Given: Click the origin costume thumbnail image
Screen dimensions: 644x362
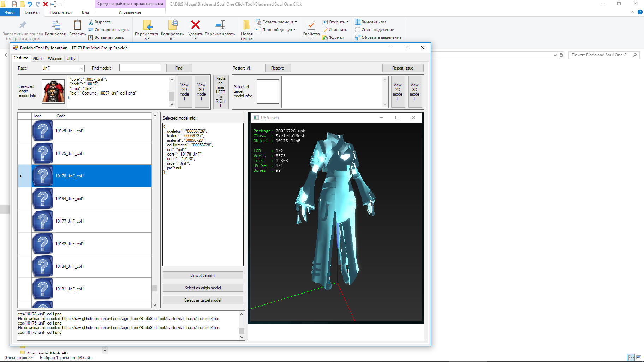Looking at the screenshot, I should [x=53, y=91].
